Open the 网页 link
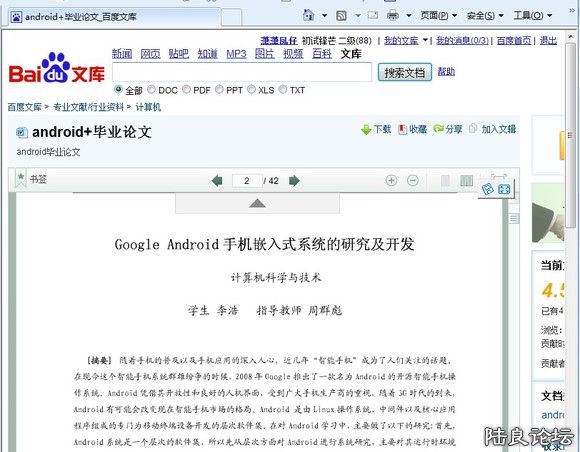 151,54
